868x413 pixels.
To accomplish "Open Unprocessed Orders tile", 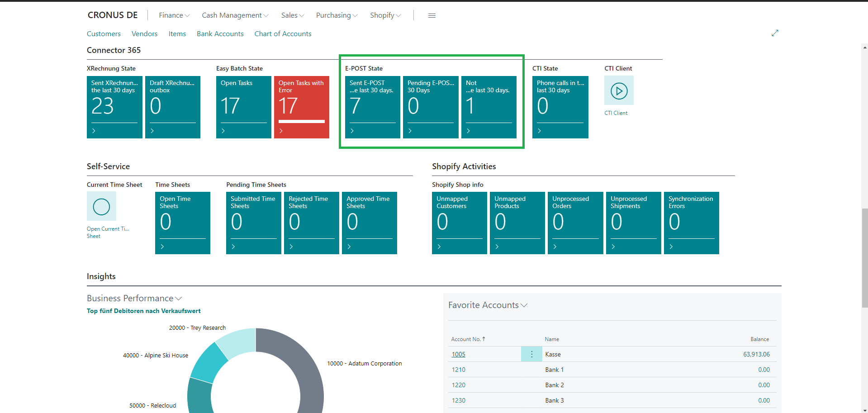I will point(575,223).
